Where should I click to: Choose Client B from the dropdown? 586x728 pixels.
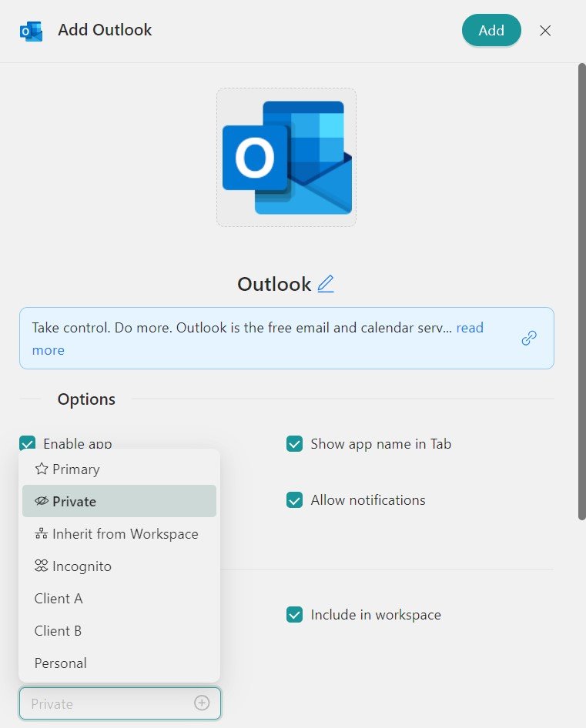coord(119,630)
